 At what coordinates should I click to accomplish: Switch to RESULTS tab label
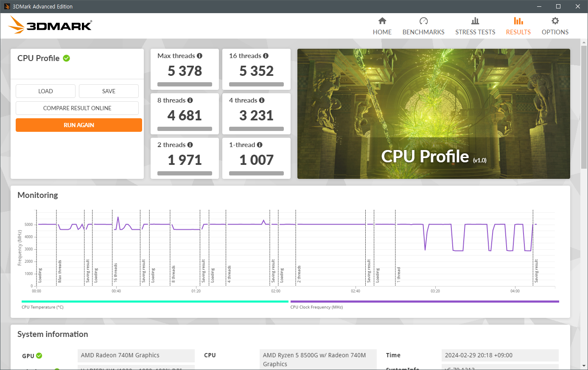click(518, 32)
